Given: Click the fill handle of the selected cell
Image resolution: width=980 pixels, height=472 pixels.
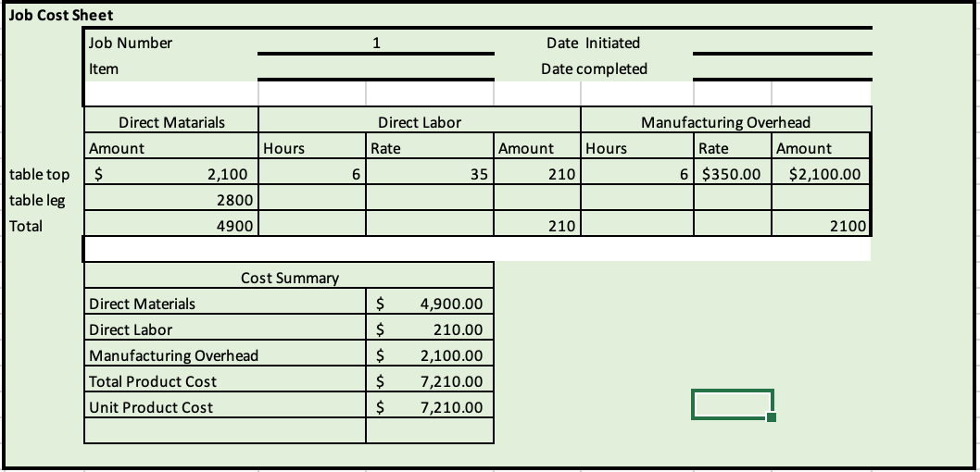Looking at the screenshot, I should click(772, 417).
